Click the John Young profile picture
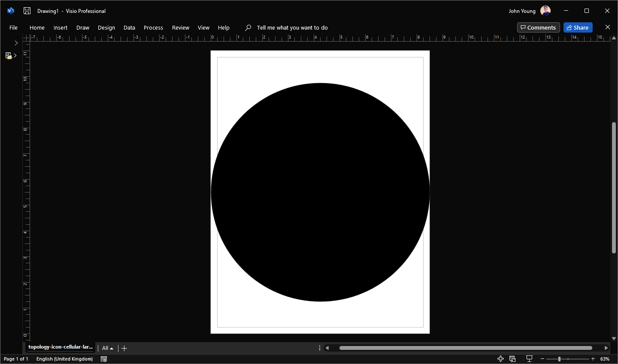This screenshot has width=618, height=364. tap(545, 11)
